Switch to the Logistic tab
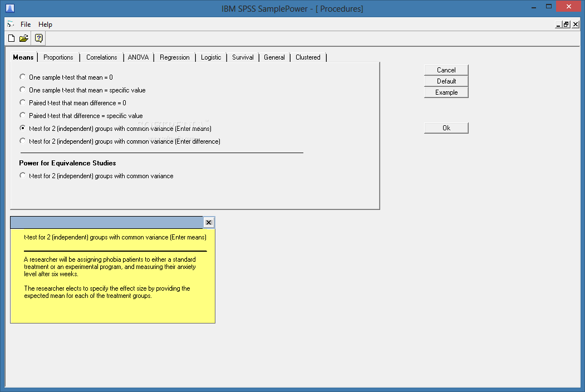Image resolution: width=585 pixels, height=392 pixels. [x=211, y=57]
